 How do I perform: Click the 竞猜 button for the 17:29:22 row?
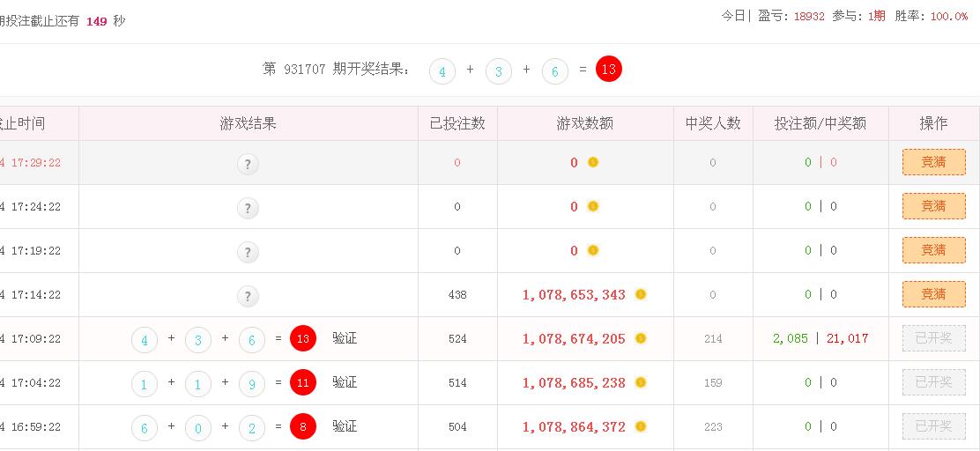933,162
